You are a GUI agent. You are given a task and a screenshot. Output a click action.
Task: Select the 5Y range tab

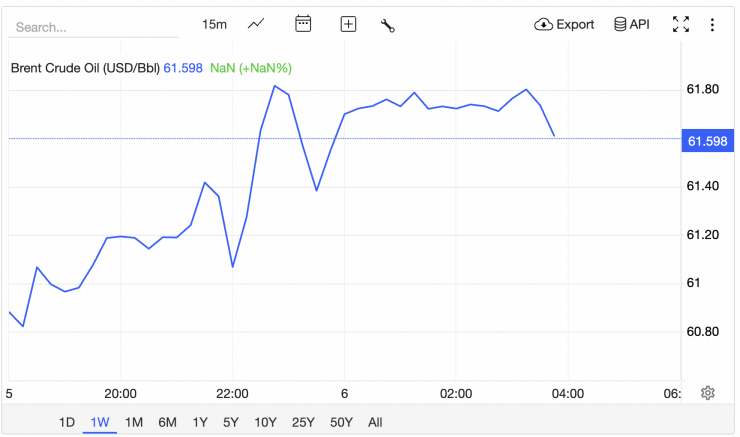click(x=231, y=422)
